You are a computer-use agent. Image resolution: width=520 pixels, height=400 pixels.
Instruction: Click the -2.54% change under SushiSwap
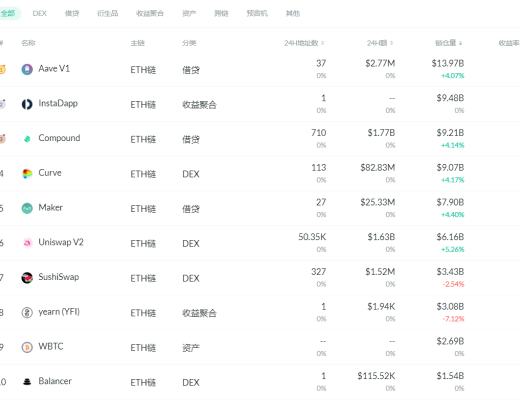coord(453,284)
